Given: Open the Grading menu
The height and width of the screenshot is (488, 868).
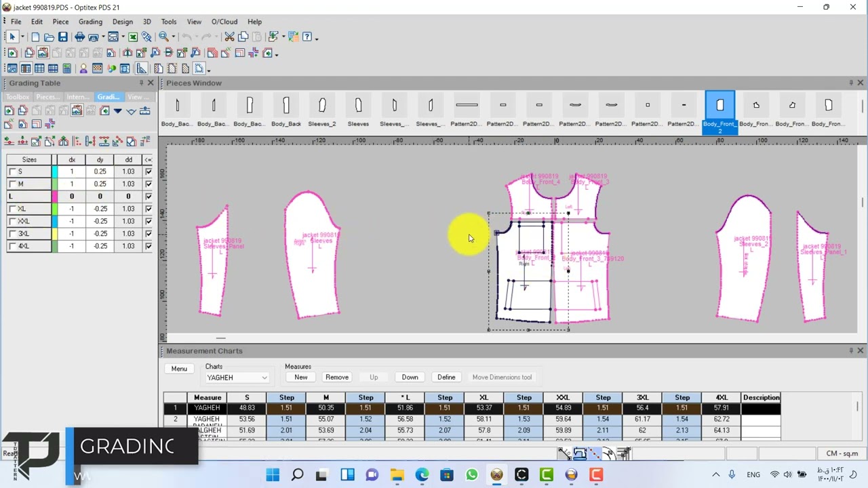Looking at the screenshot, I should [x=90, y=22].
